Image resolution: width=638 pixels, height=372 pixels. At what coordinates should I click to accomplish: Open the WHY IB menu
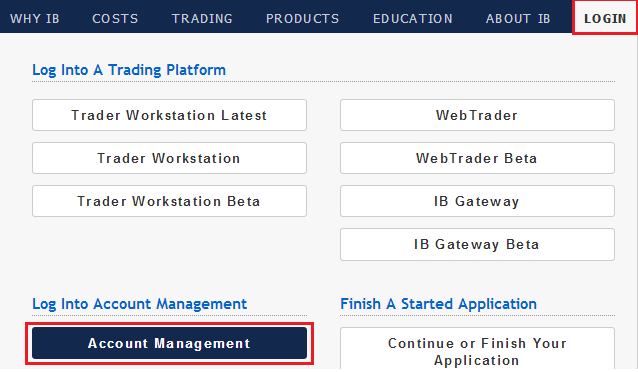35,19
